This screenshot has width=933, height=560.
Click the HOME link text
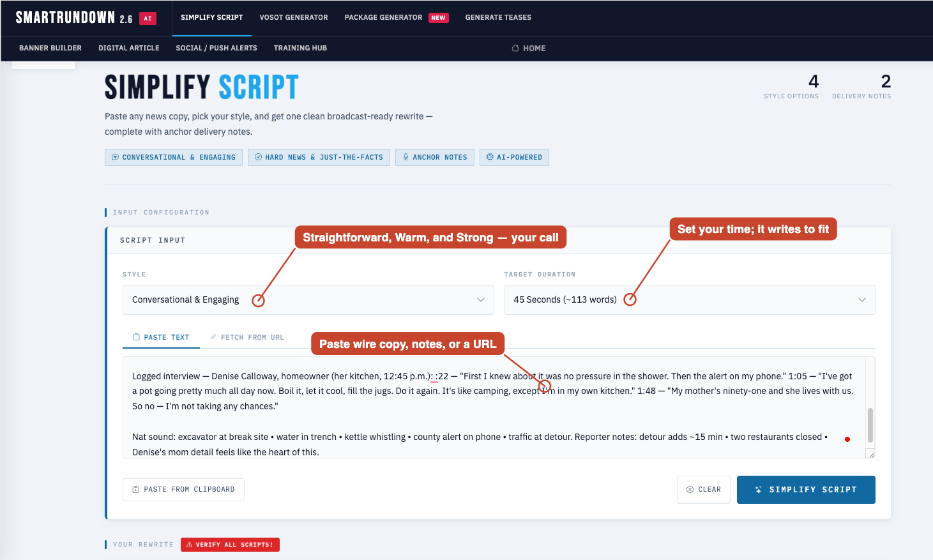click(535, 48)
